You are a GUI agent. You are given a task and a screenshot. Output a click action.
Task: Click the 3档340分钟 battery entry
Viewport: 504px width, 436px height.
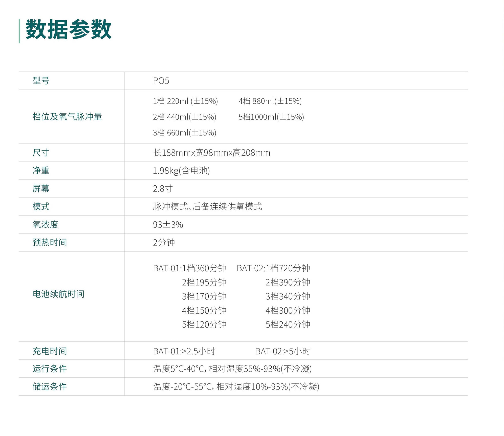(288, 296)
